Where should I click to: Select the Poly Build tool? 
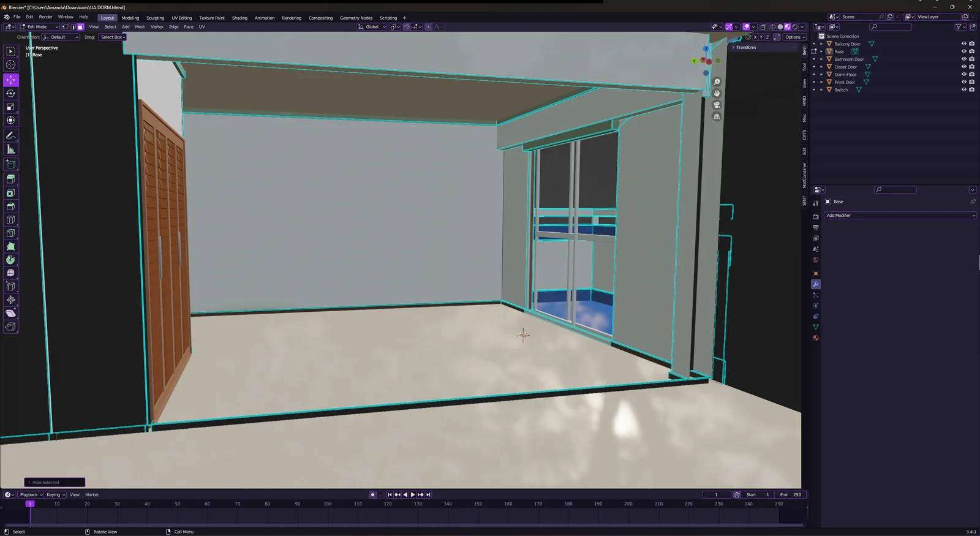pyautogui.click(x=11, y=246)
